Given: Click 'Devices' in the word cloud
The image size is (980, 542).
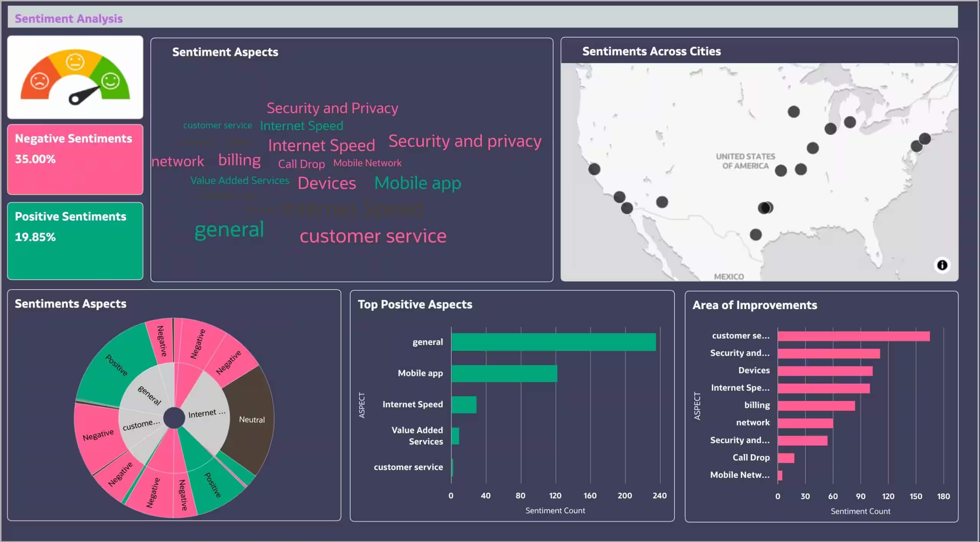Looking at the screenshot, I should coord(327,183).
